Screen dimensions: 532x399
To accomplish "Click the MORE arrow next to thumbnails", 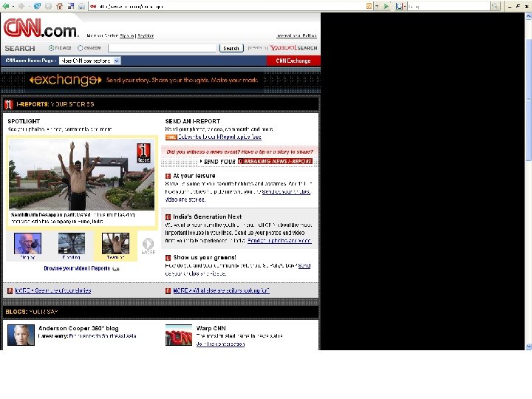I will click(x=148, y=246).
